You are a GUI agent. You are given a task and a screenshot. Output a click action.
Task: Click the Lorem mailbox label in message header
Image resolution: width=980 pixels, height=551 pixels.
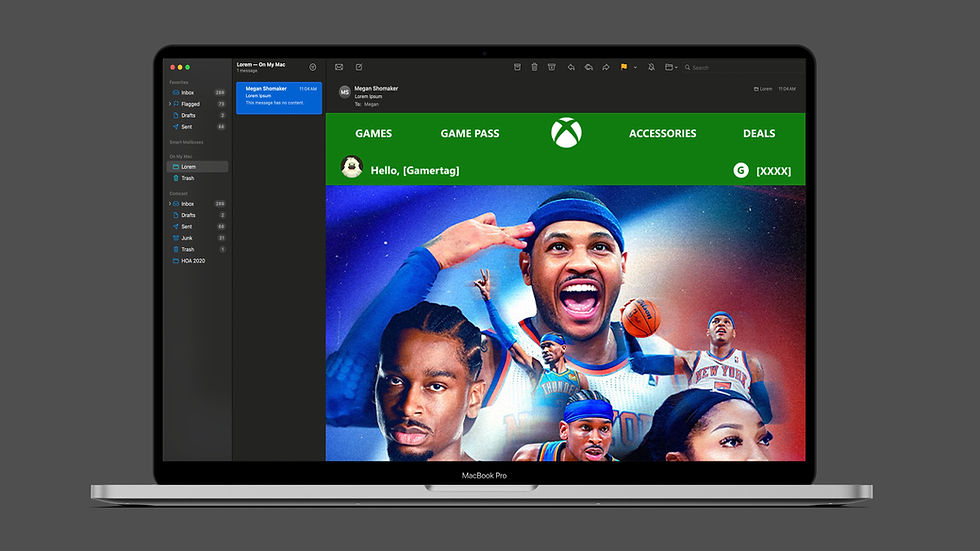pos(763,89)
